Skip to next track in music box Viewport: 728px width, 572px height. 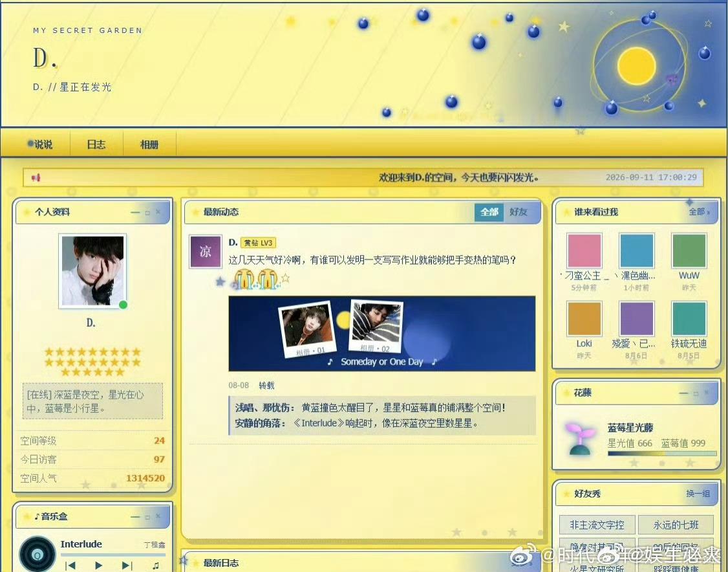point(127,565)
